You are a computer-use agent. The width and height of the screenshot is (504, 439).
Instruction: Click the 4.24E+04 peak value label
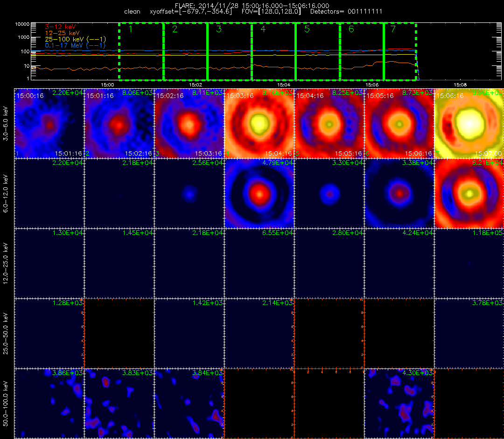point(417,233)
